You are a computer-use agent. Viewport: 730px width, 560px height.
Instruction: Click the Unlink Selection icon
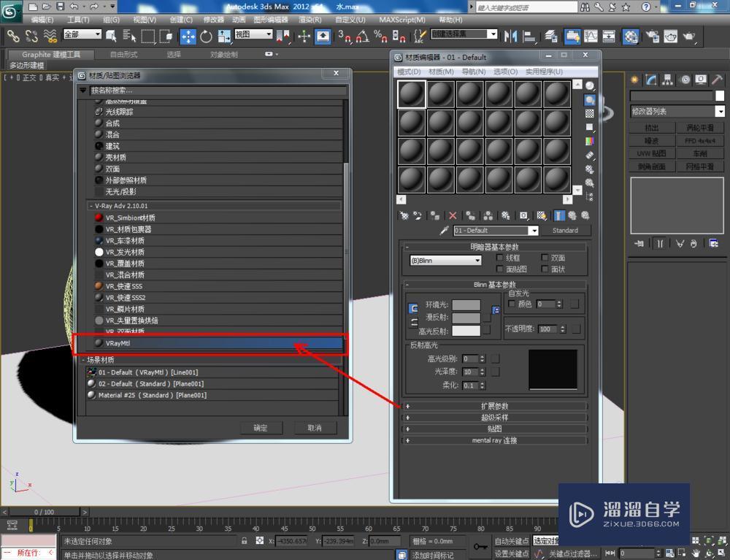(x=31, y=36)
